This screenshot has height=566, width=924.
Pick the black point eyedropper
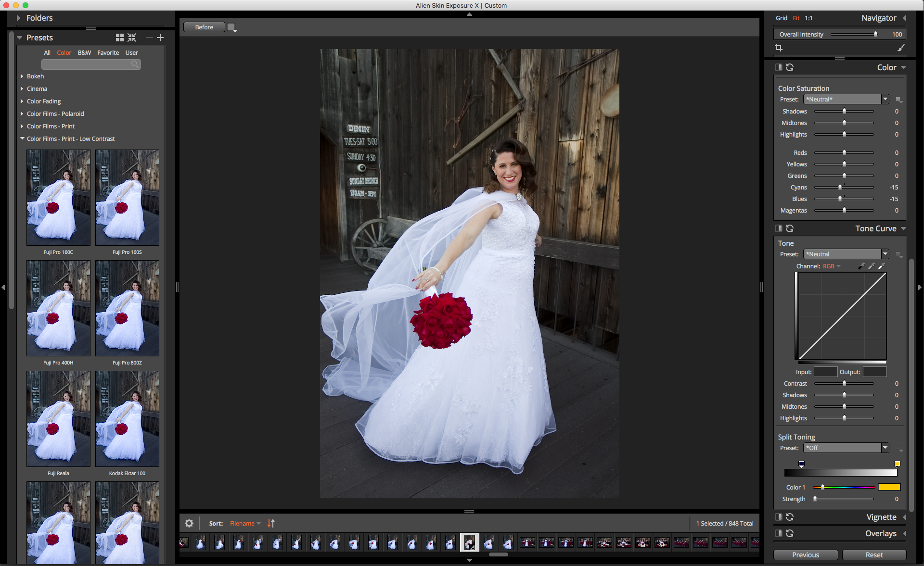coord(861,266)
